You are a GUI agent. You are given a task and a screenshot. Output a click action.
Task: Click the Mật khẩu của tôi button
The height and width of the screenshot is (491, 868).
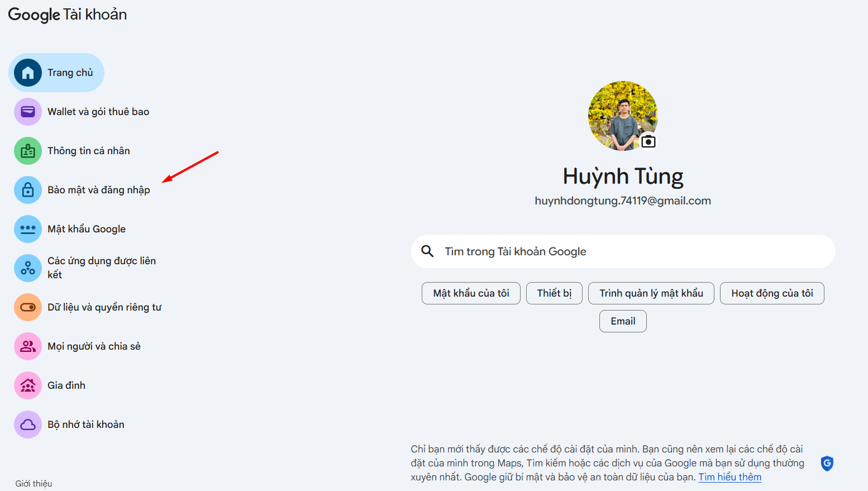click(471, 293)
